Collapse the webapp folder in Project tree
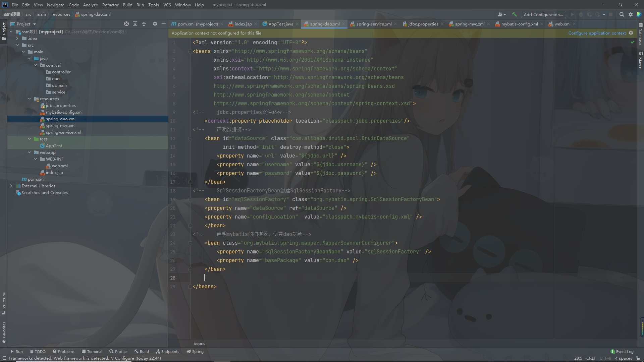The image size is (644, 362). [30, 152]
